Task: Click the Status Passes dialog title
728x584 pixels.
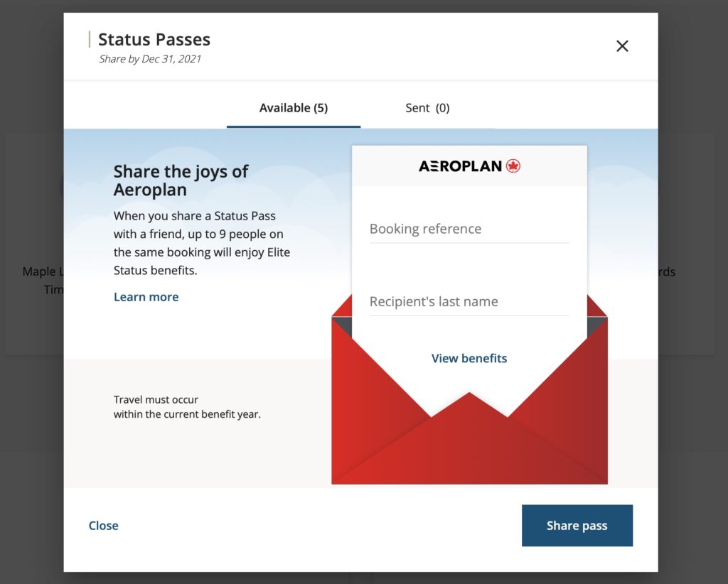Action: tap(154, 40)
